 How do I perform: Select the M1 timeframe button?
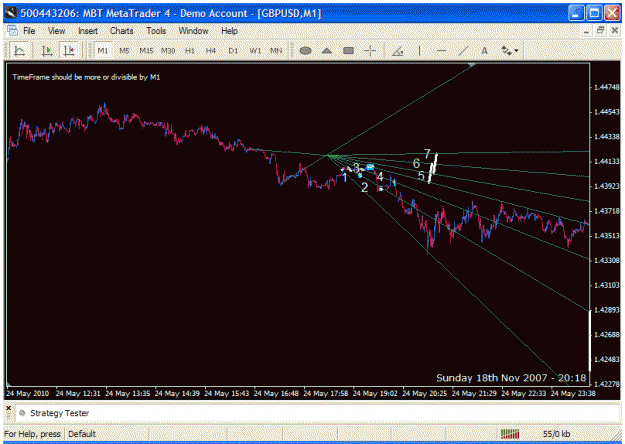103,51
